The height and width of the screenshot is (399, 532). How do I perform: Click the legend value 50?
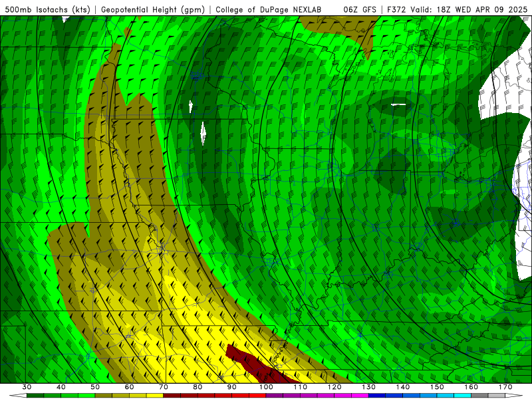point(95,387)
